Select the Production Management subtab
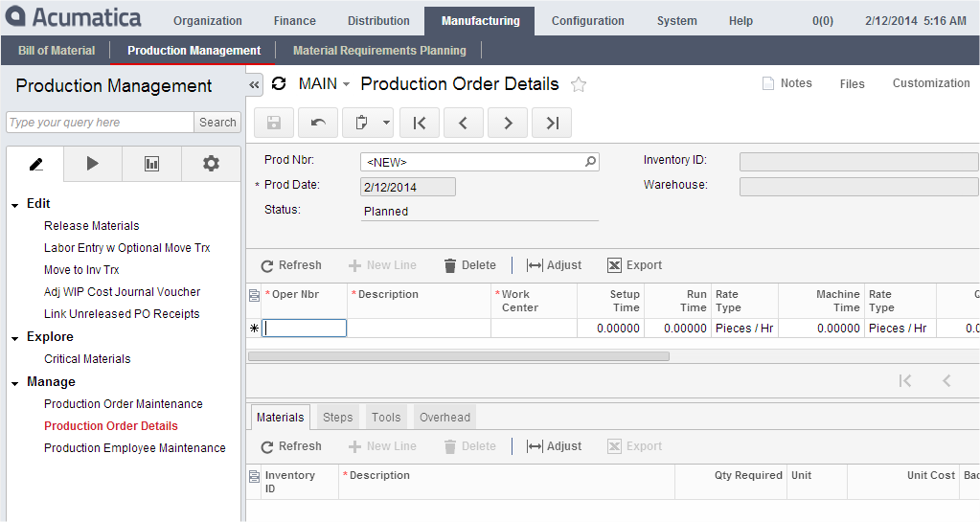 [x=194, y=51]
